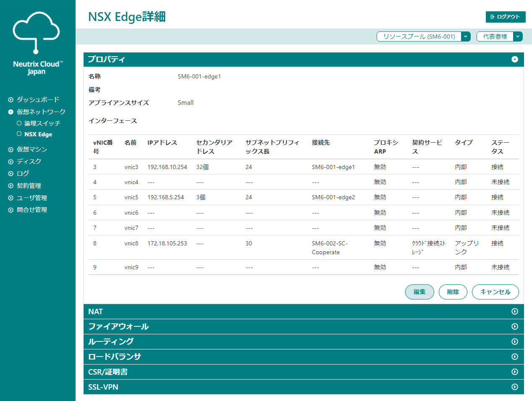
Task: Open ディスク menu item
Action: (x=29, y=161)
